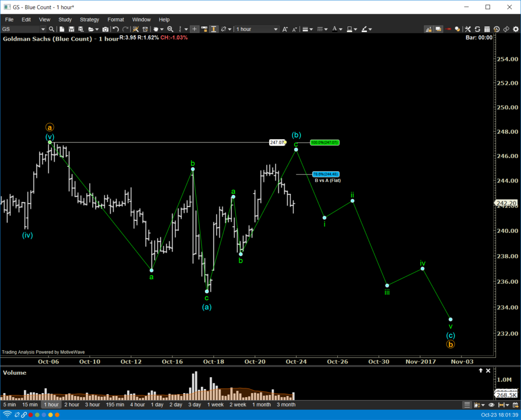The width and height of the screenshot is (521, 420).
Task: Click the camera screenshot icon
Action: [x=105, y=29]
